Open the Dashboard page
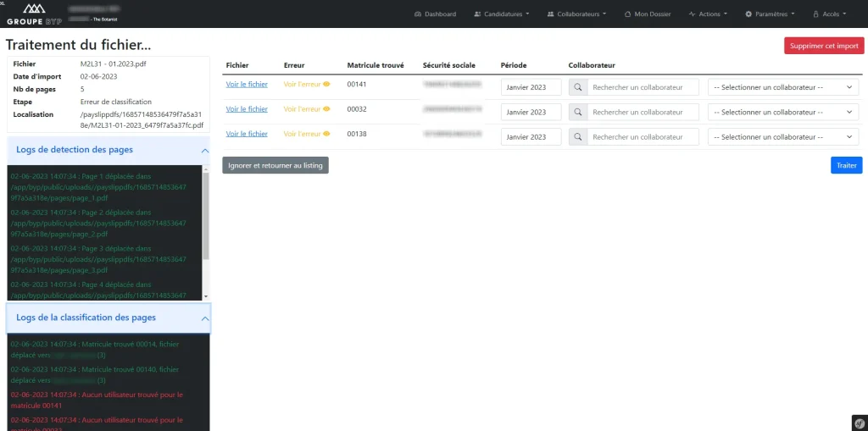 (435, 14)
